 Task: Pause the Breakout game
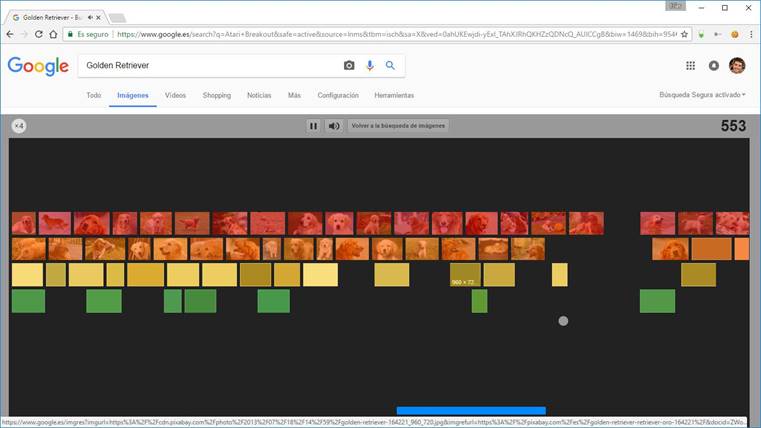[x=313, y=126]
